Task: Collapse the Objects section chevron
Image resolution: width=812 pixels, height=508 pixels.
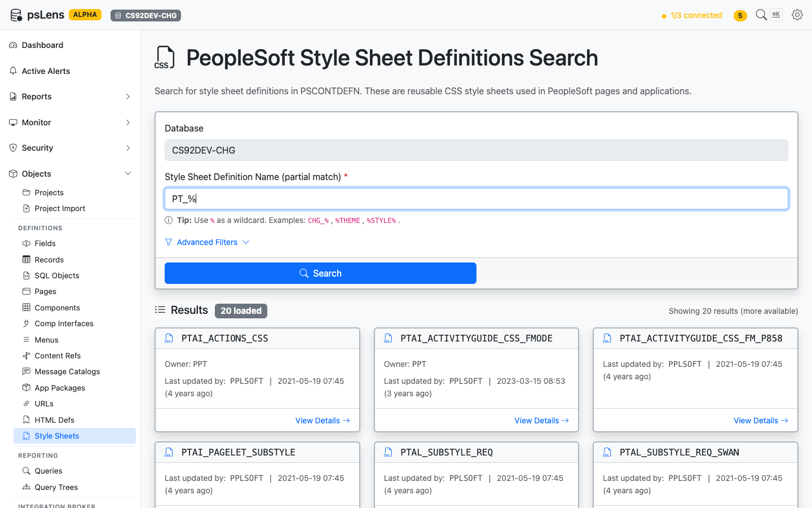Action: point(128,174)
